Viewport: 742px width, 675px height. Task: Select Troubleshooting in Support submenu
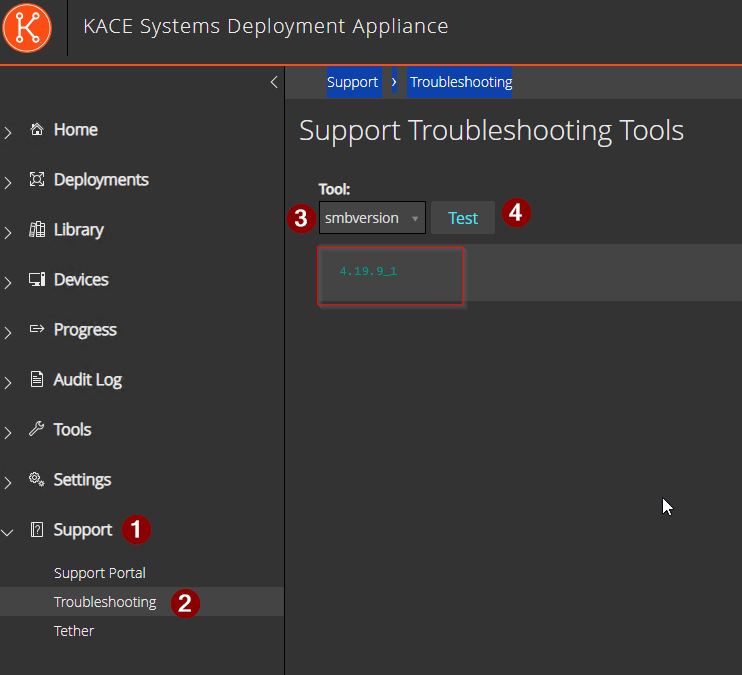pos(105,602)
